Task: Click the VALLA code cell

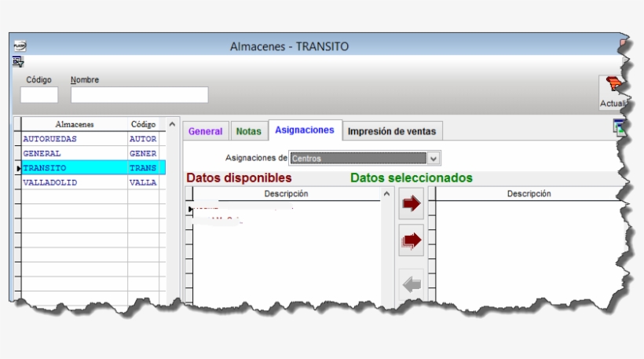Action: coord(143,182)
